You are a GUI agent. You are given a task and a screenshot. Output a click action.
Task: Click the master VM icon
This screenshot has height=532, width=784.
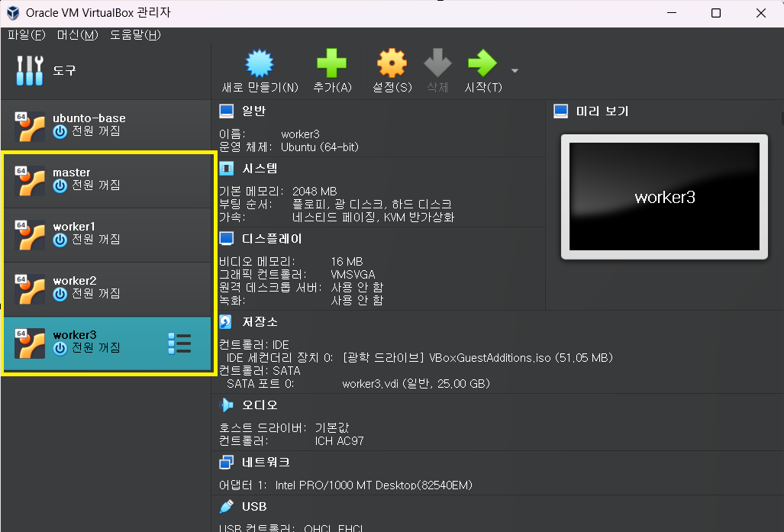[30, 180]
